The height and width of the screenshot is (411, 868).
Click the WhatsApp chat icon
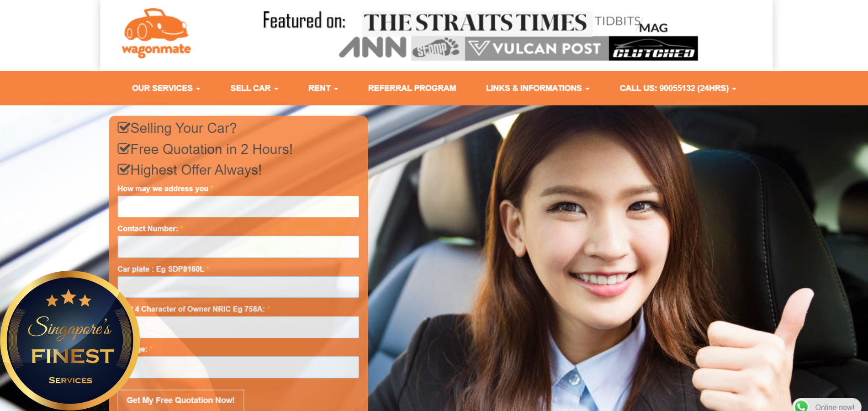click(801, 406)
